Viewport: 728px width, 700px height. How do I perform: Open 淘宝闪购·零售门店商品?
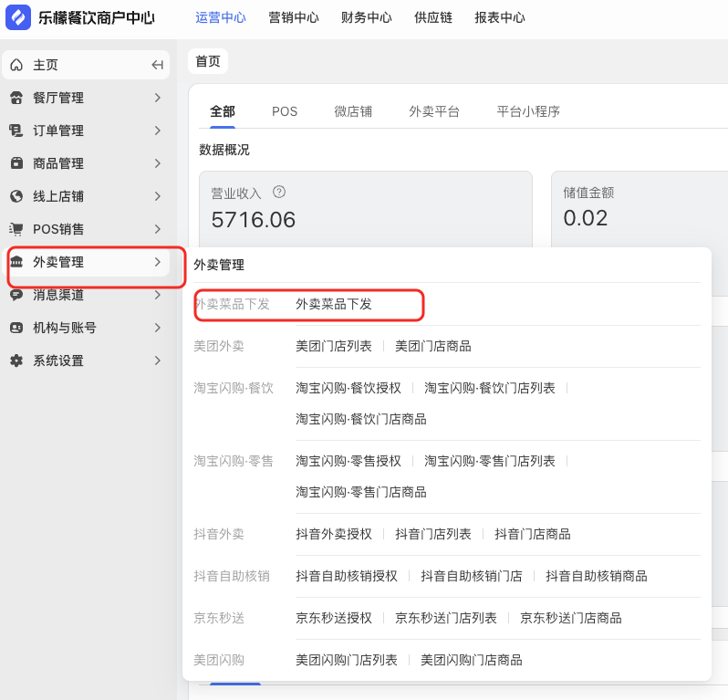(x=361, y=492)
